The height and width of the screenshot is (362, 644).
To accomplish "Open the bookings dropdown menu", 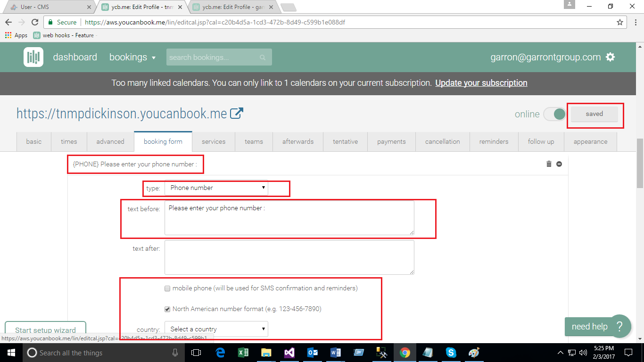I will coord(132,57).
